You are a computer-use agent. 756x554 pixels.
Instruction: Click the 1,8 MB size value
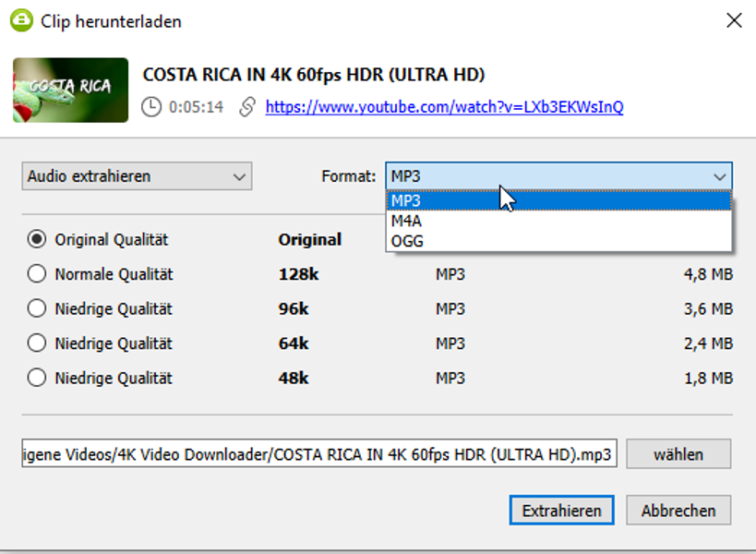(x=708, y=378)
